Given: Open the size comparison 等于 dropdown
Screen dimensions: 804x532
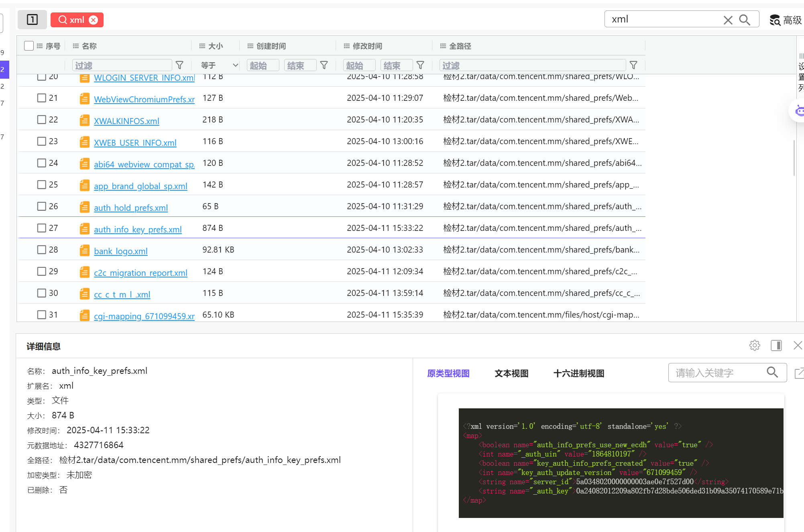Looking at the screenshot, I should (220, 65).
